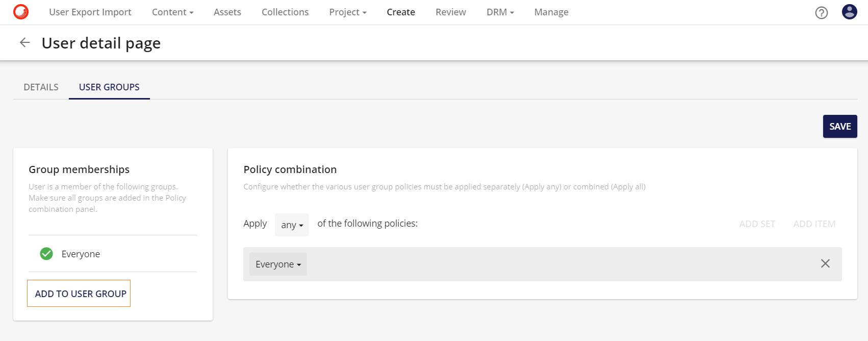
Task: Click the 'Group memberships' panel title
Action: (79, 169)
